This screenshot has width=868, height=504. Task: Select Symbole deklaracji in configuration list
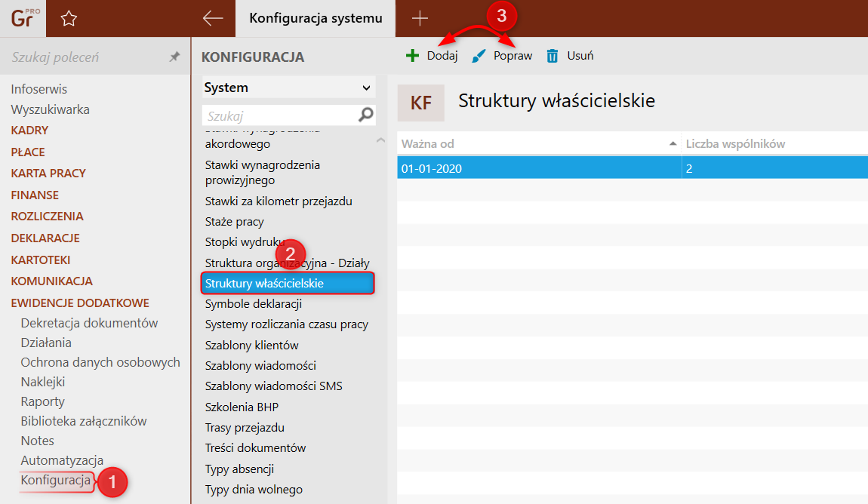click(x=254, y=304)
